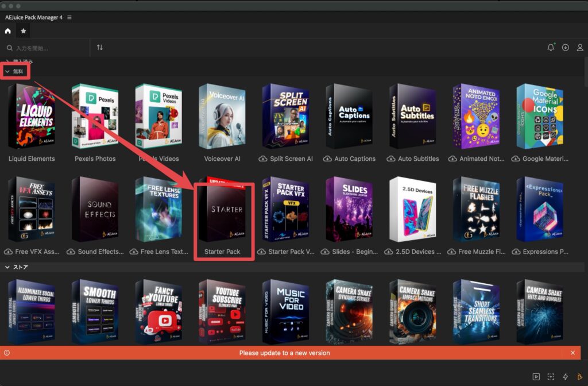Open Camera Shake Impact Motions pack
The height and width of the screenshot is (386, 588).
[413, 312]
